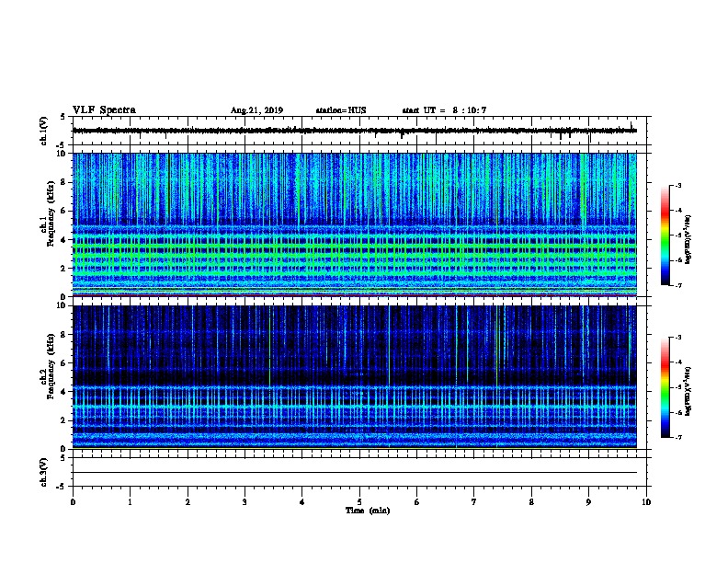The image size is (728, 563).
Task: Click the ch.2 spectrogram color scale bar
Action: tap(665, 387)
